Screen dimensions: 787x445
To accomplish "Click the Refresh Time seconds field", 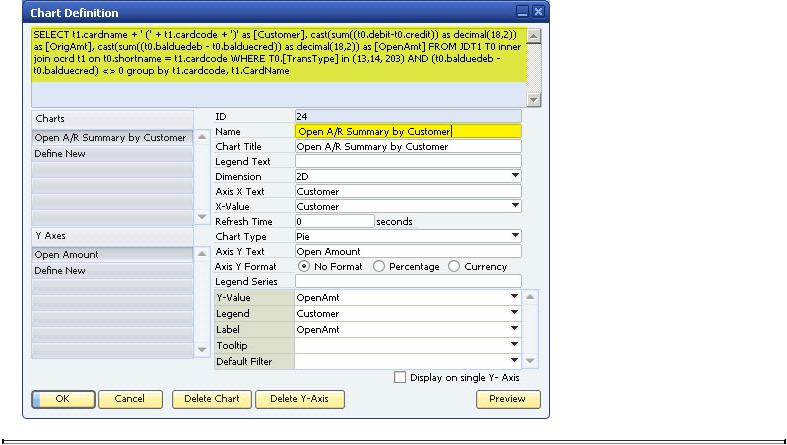I will click(335, 221).
